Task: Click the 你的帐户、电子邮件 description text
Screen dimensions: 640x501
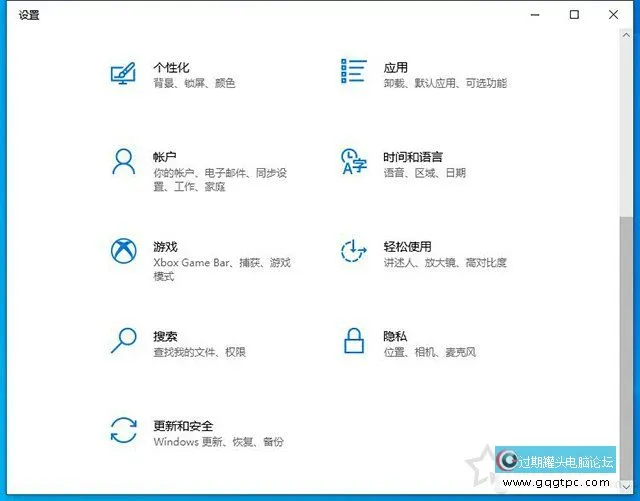Action: [220, 180]
